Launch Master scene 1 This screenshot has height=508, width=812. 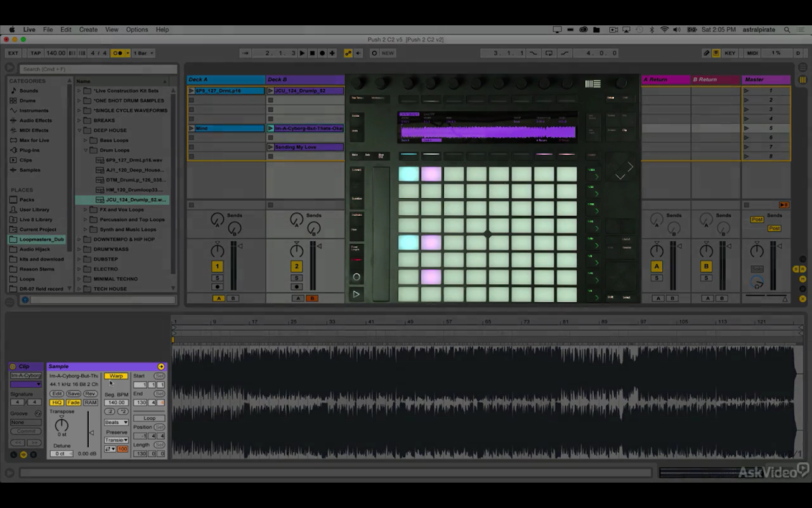747,91
